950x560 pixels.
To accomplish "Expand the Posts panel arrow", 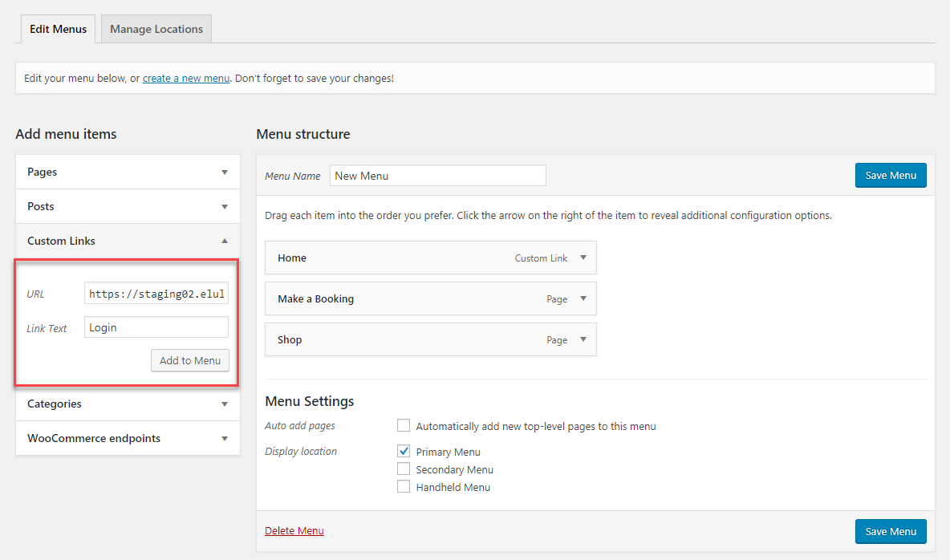I will [225, 207].
